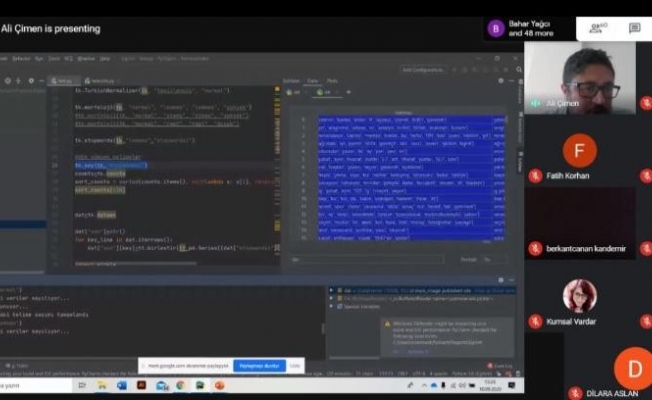Select Kumsal Vardar's profile picture
This screenshot has height=400, width=652.
tap(579, 295)
